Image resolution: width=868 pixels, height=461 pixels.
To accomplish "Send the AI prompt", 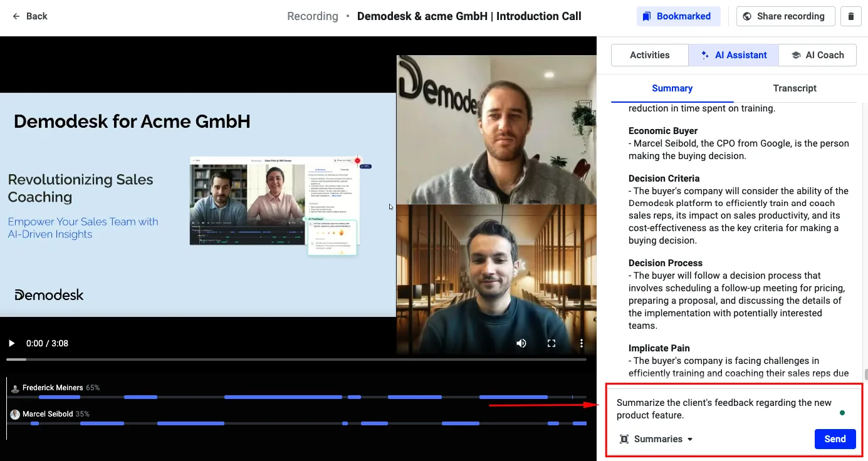I will (x=835, y=439).
